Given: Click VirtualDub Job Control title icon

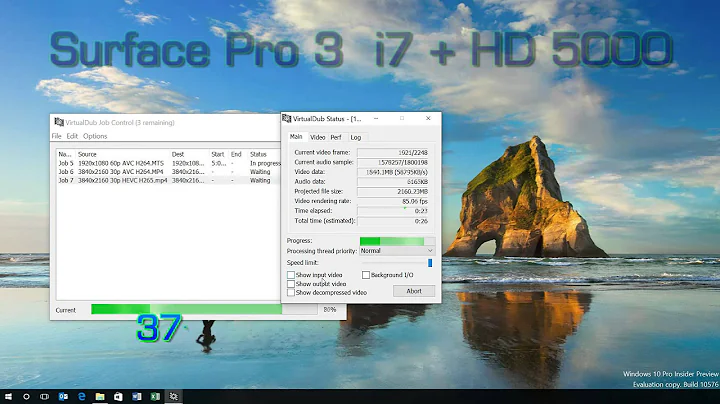Looking at the screenshot, I should pyautogui.click(x=59, y=122).
